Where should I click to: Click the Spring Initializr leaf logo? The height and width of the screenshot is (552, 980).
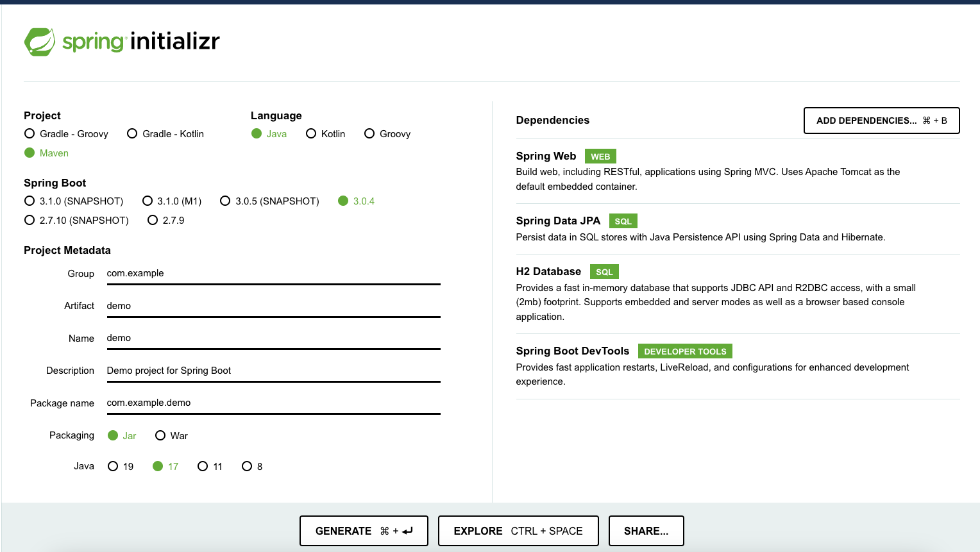click(40, 40)
